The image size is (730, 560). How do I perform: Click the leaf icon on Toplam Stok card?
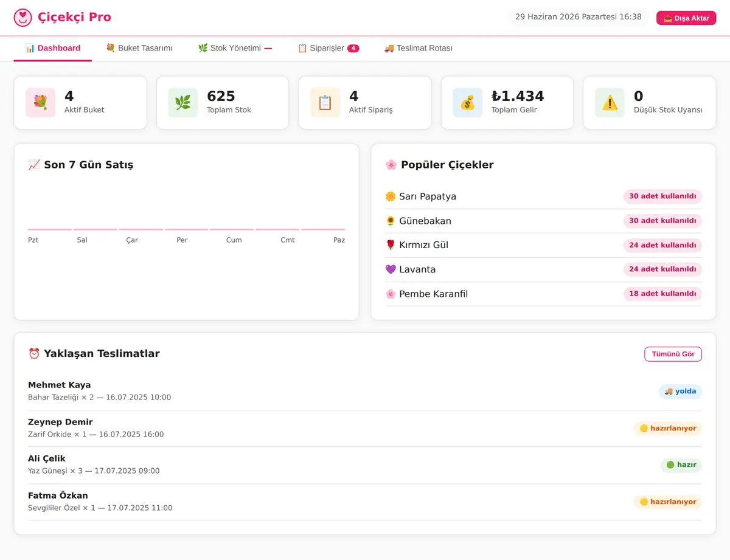click(182, 103)
